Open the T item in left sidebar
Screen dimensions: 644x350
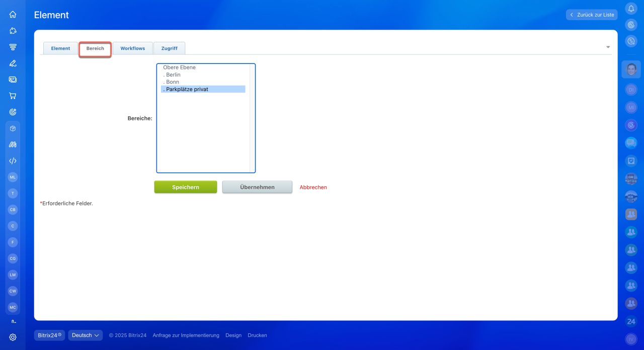[x=13, y=193]
